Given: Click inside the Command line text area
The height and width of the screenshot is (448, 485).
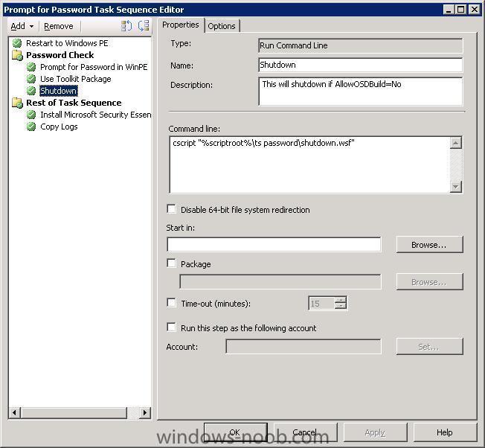Looking at the screenshot, I should (x=309, y=165).
